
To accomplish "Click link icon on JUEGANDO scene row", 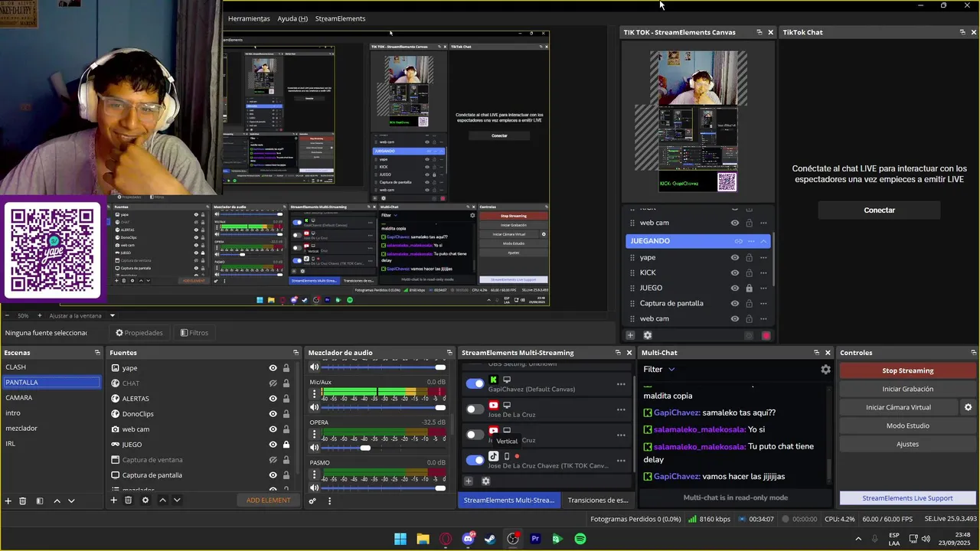I will 739,241.
